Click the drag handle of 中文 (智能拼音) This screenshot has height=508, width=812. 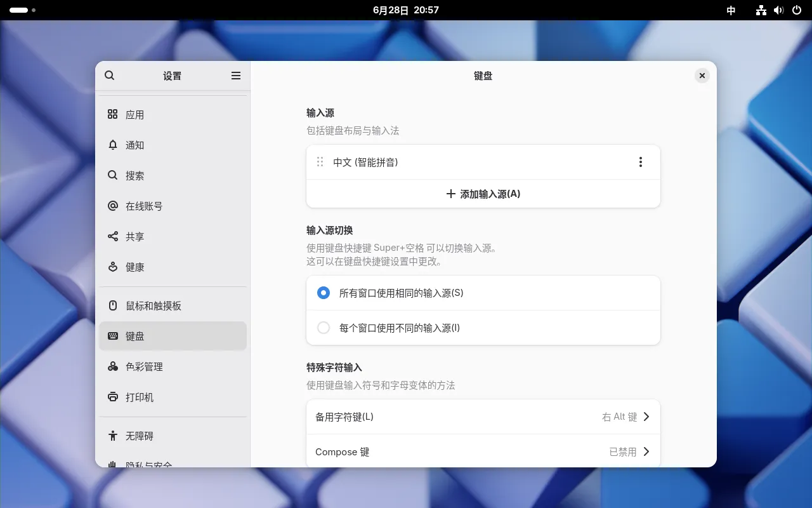click(320, 162)
